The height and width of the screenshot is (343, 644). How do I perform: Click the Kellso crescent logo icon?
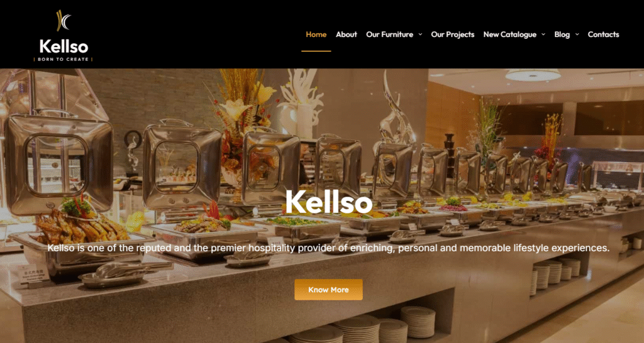click(64, 21)
